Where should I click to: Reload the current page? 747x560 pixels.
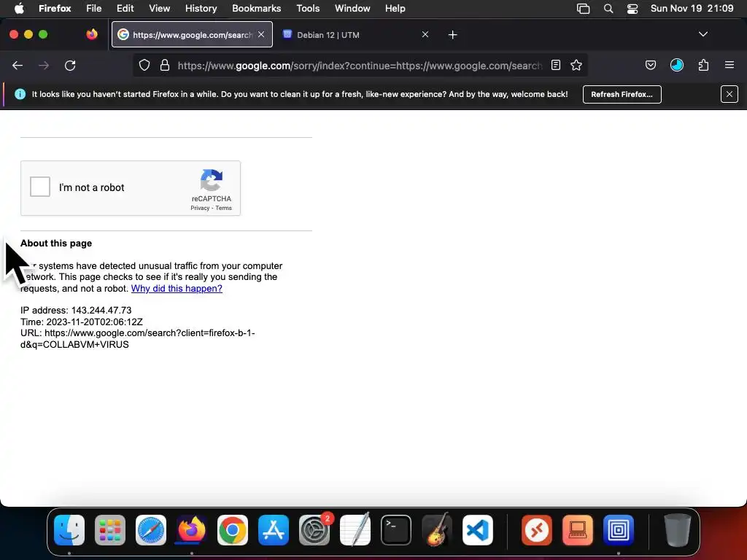tap(70, 66)
